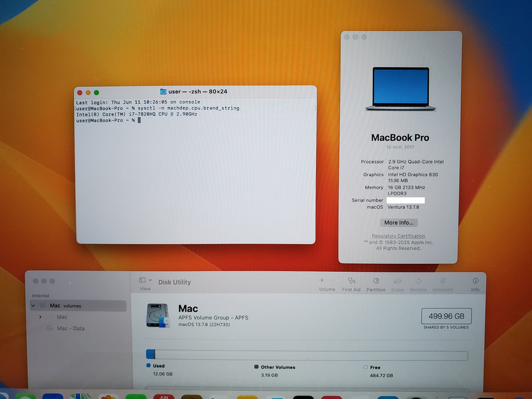Click the 484.72 GB free value
This screenshot has height=399, width=532.
[x=381, y=376]
